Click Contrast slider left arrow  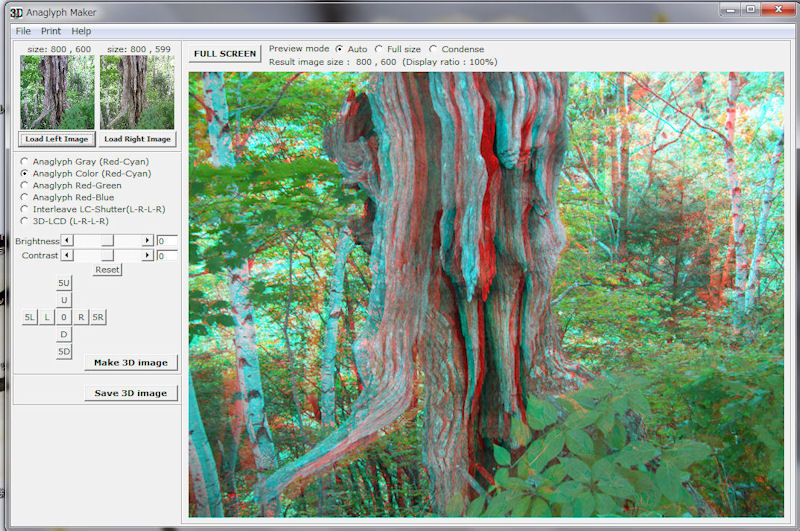click(67, 255)
